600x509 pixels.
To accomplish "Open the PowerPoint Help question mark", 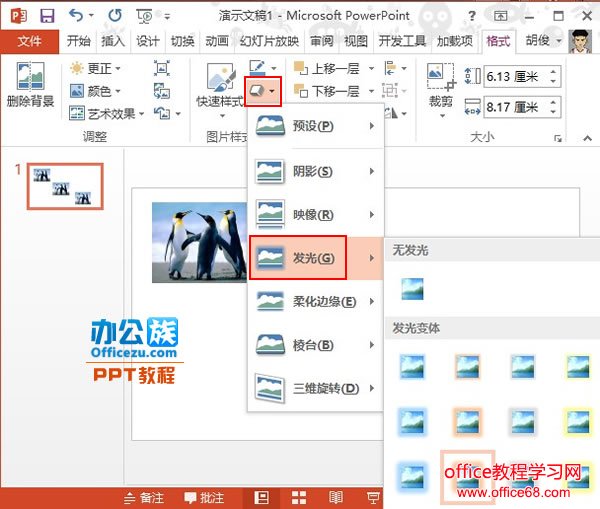I will point(472,16).
